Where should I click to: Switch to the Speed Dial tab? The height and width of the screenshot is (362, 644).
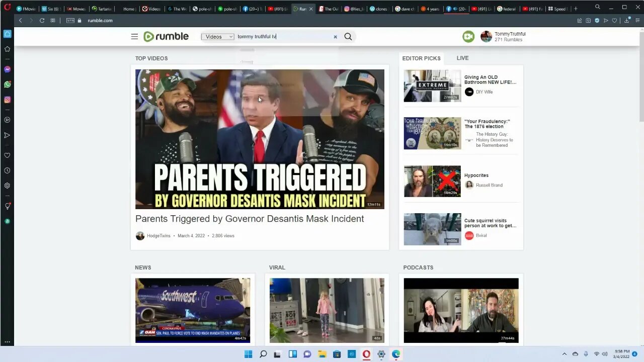point(557,9)
